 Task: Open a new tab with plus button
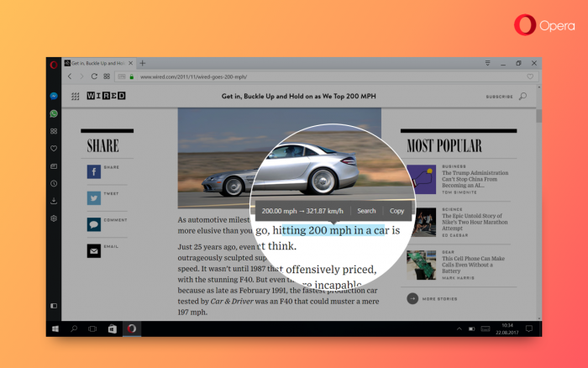tap(143, 64)
